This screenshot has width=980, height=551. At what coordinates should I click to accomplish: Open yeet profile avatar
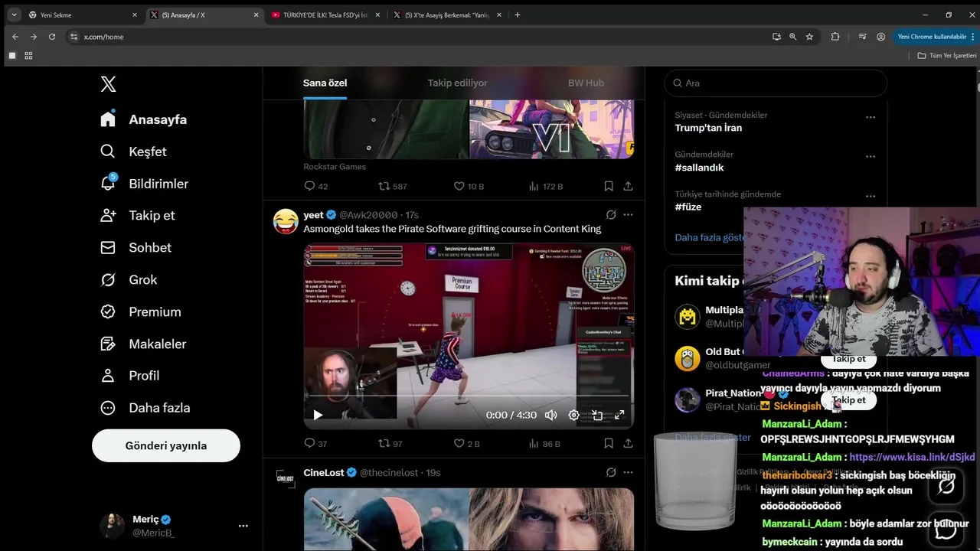286,221
